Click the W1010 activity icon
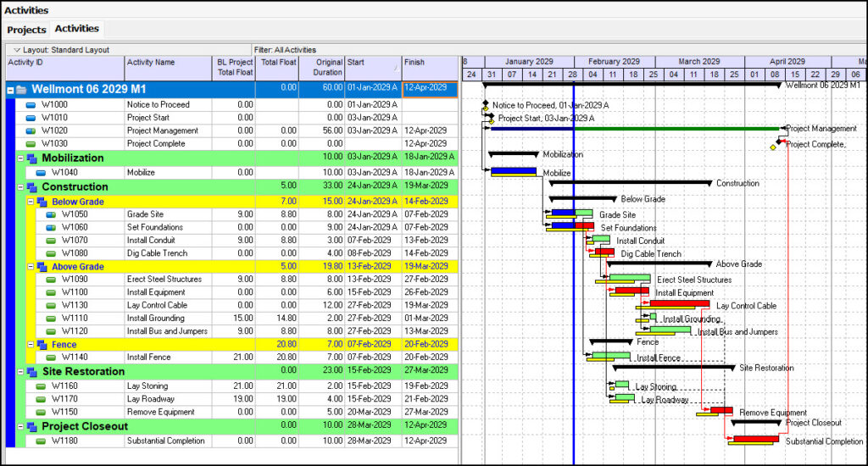 point(31,118)
